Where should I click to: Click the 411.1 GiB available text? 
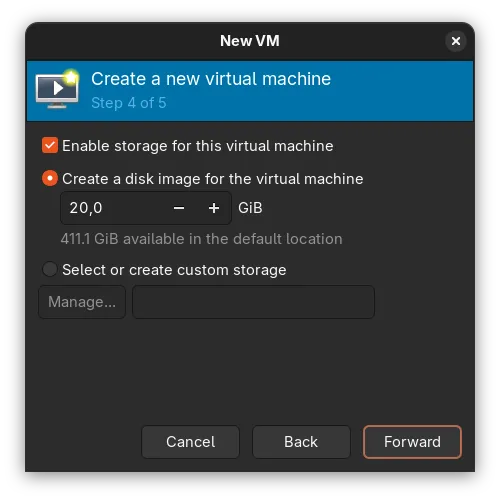[201, 239]
